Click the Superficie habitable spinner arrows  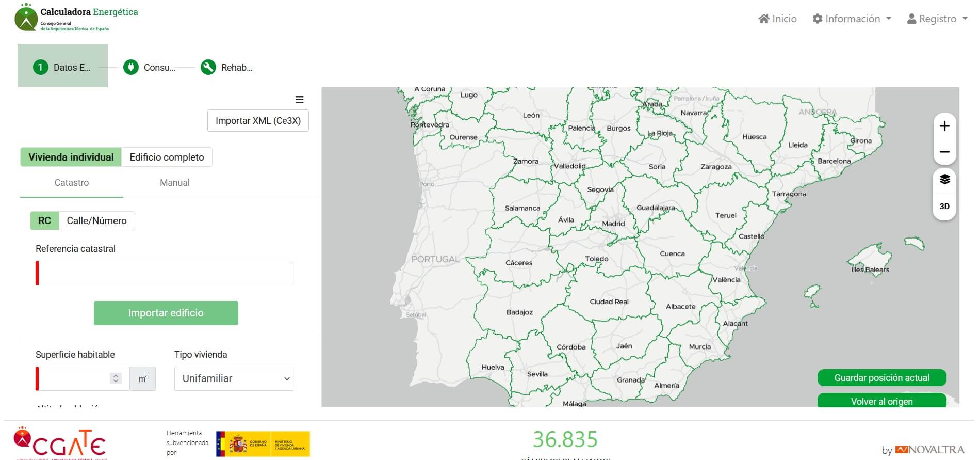(116, 378)
